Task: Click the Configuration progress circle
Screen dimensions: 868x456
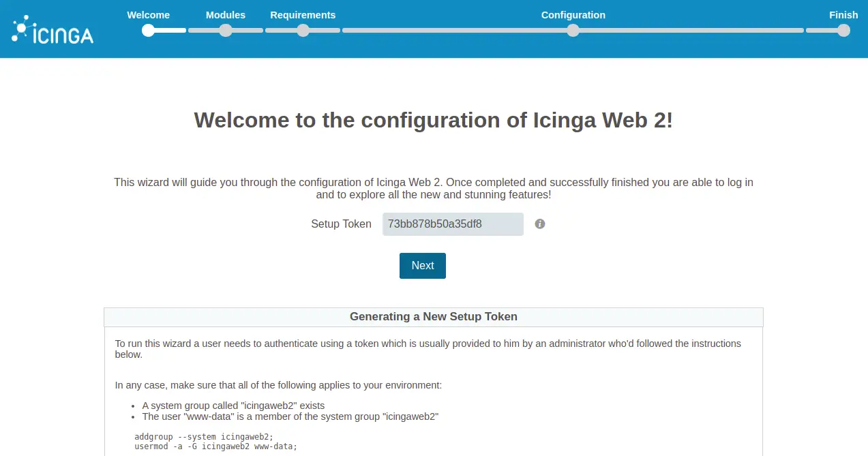Action: (573, 30)
